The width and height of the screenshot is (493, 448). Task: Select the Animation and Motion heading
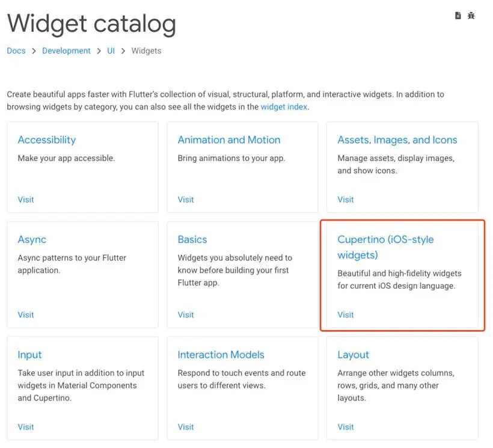(229, 140)
